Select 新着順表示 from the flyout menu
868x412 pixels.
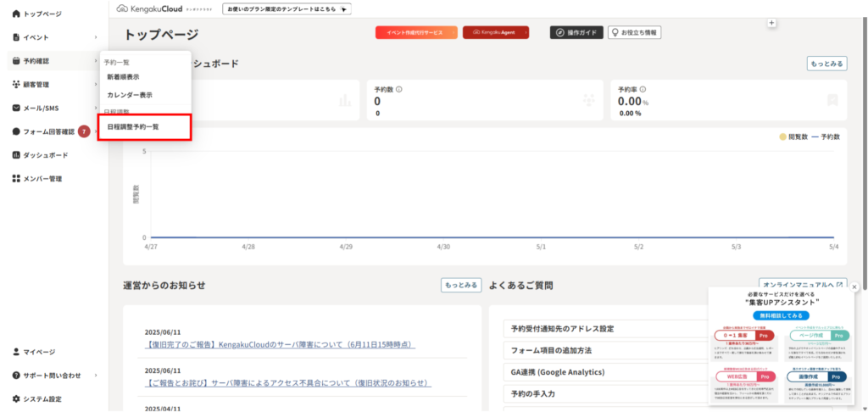coord(123,77)
